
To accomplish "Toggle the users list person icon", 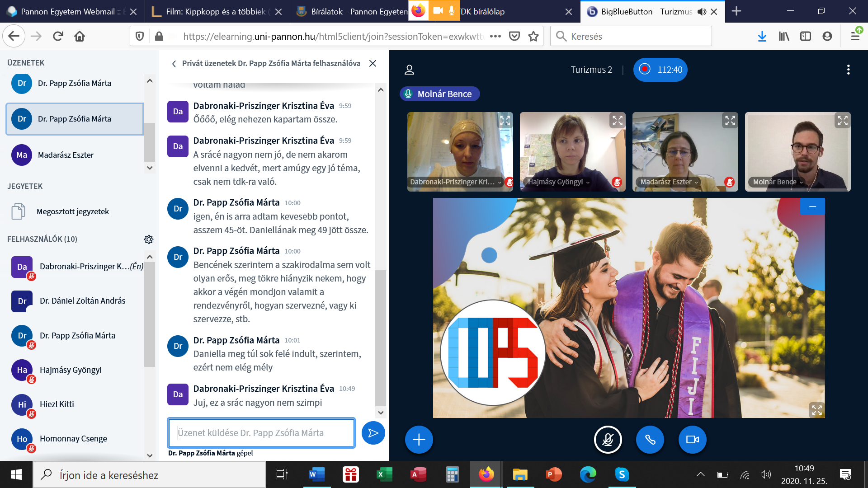I will point(409,70).
